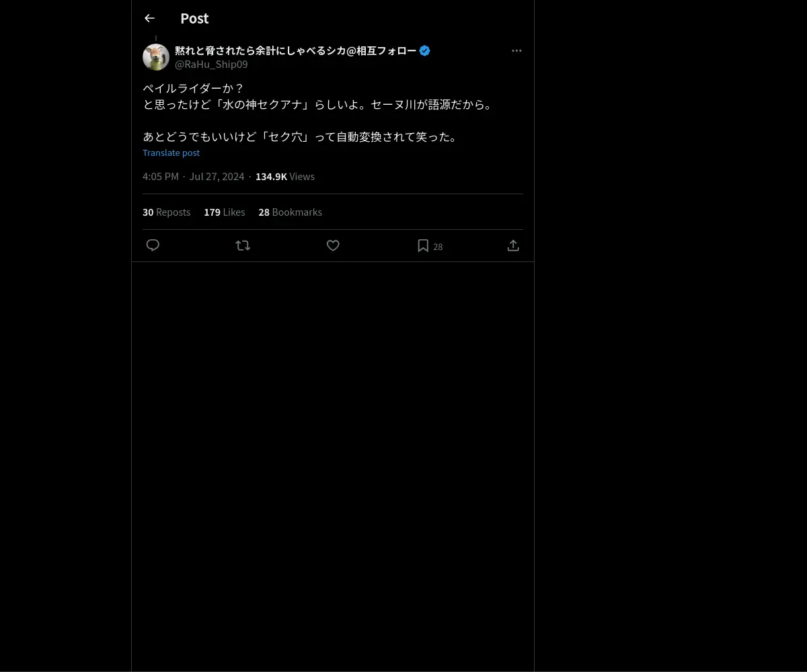Open the author's display name profile link
The image size is (807, 672).
(295, 50)
